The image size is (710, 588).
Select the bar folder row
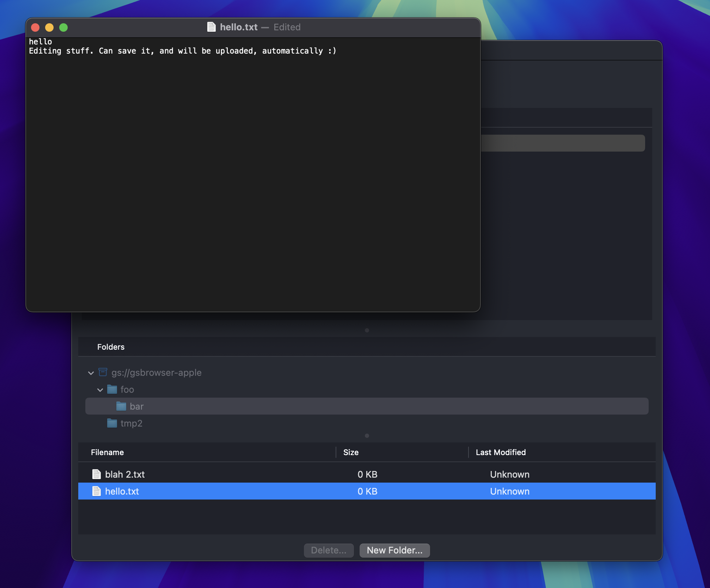(x=367, y=406)
